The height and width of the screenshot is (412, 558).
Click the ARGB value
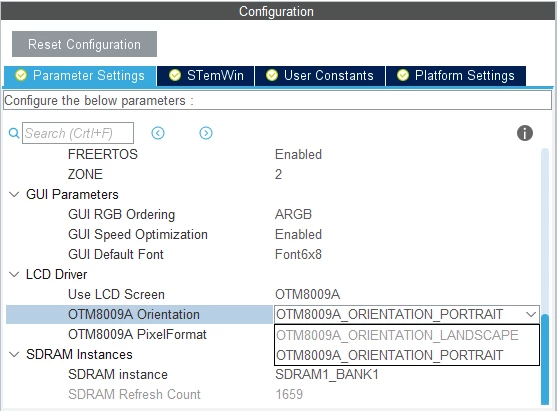pyautogui.click(x=293, y=215)
